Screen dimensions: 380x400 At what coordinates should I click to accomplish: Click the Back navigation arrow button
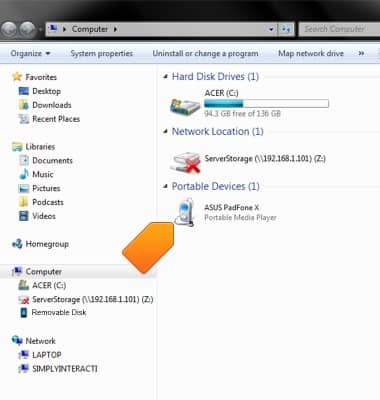pyautogui.click(x=9, y=29)
